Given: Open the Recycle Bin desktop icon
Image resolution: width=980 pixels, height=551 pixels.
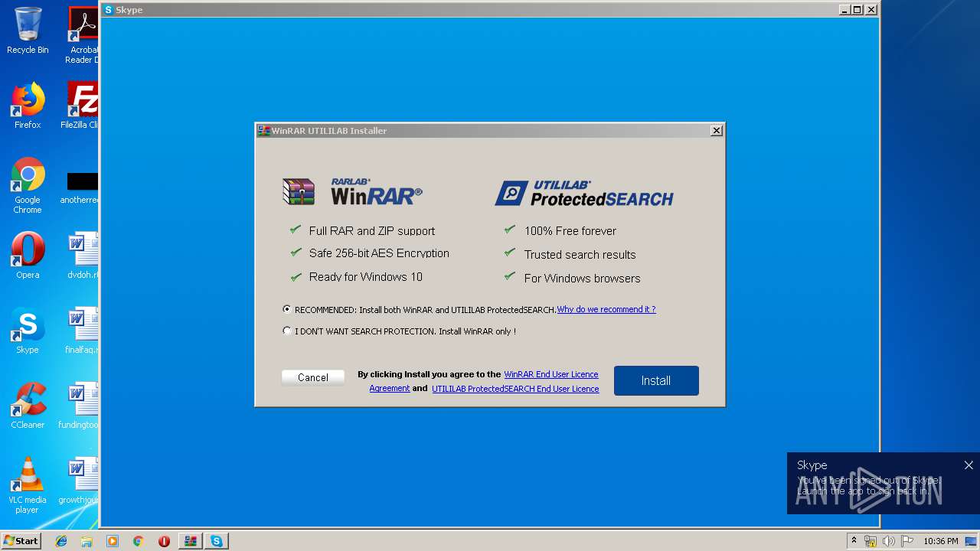Looking at the screenshot, I should pos(28,31).
